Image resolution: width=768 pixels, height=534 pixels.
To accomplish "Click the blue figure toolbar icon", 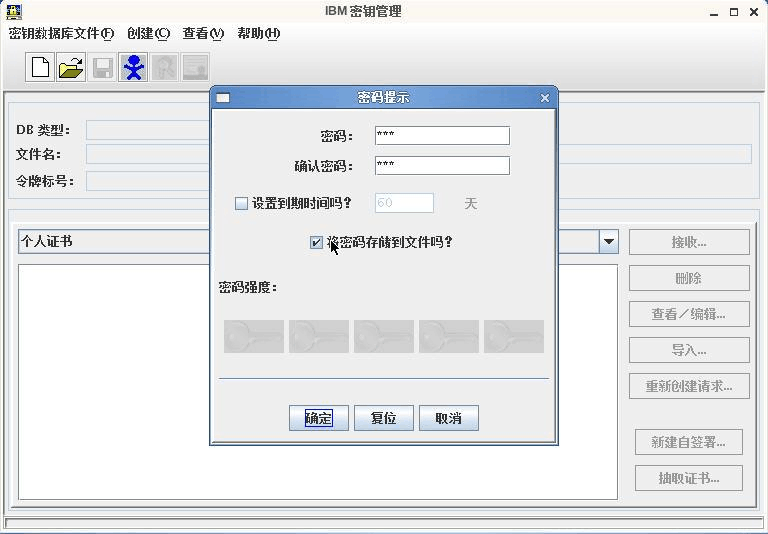I will click(133, 67).
